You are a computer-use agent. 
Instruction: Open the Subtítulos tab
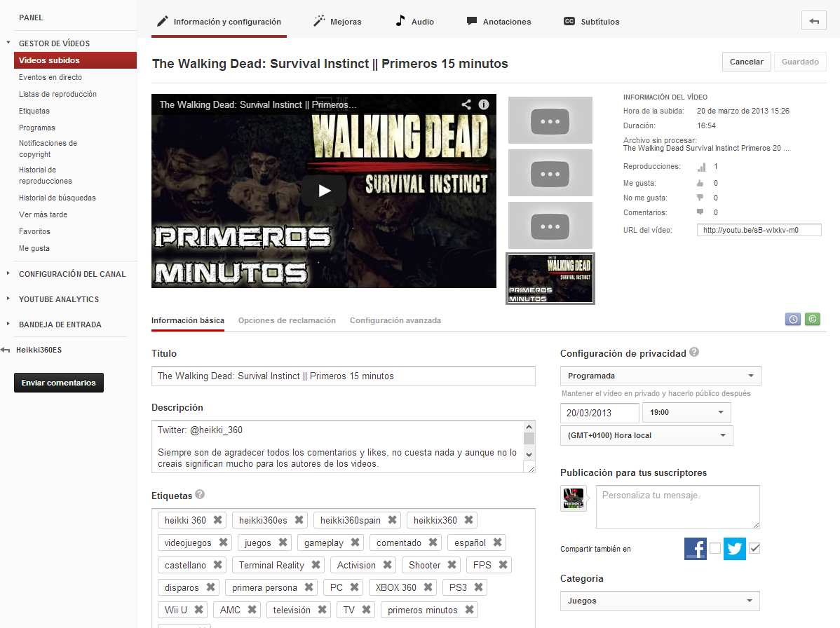coord(591,22)
